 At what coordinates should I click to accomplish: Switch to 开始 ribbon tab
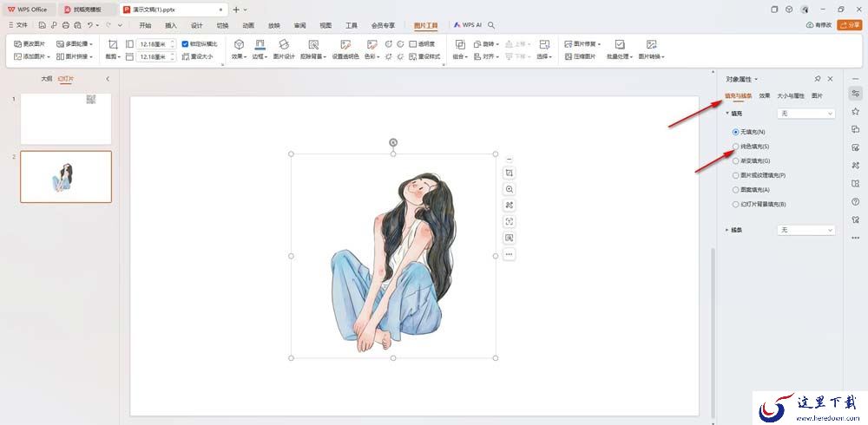point(145,25)
